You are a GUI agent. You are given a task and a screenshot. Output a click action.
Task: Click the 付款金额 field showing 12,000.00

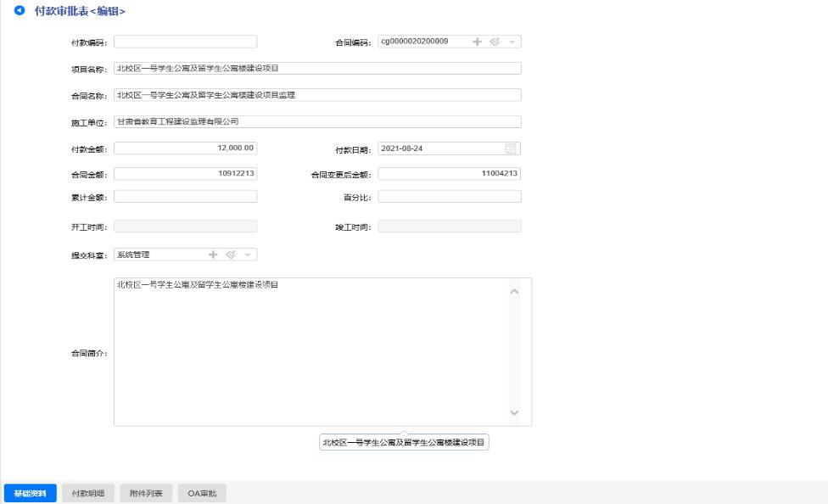click(185, 148)
